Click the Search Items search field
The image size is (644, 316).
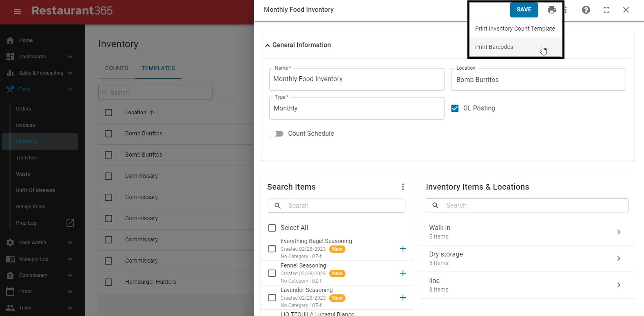click(336, 206)
